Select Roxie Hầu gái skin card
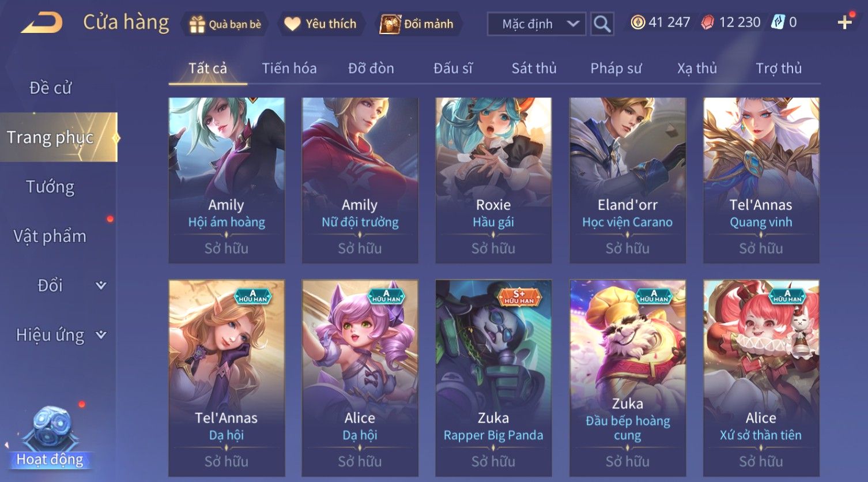 click(x=493, y=180)
